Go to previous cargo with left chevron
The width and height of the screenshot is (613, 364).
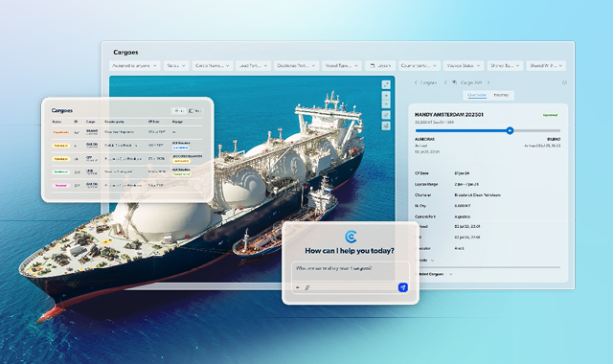tap(445, 83)
